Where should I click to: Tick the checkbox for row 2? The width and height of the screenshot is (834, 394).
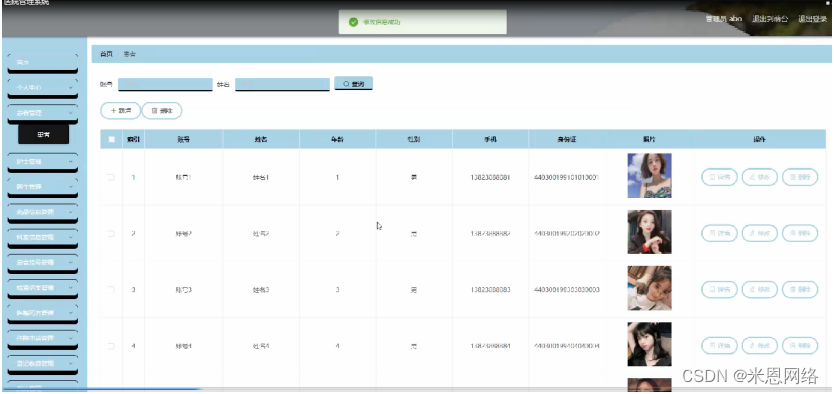(x=111, y=233)
